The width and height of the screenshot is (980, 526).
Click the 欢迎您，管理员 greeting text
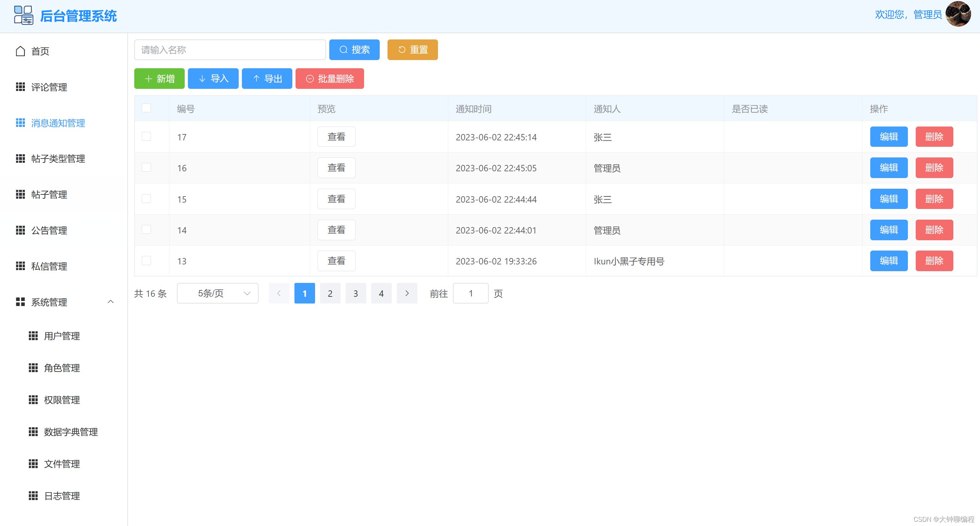909,15
